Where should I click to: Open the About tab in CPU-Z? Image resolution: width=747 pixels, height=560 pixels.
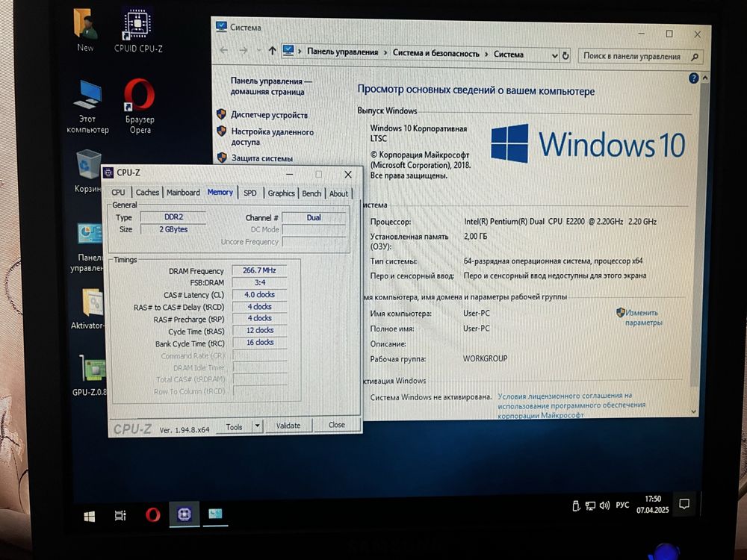338,193
